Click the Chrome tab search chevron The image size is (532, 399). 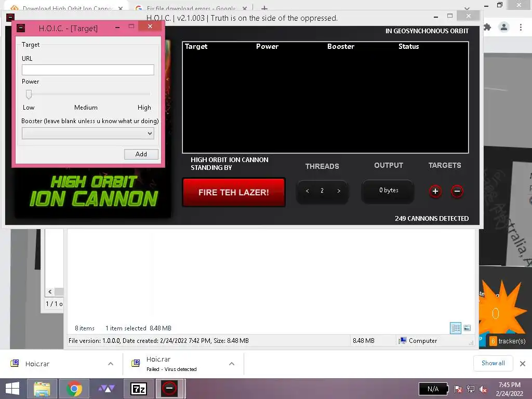click(467, 8)
